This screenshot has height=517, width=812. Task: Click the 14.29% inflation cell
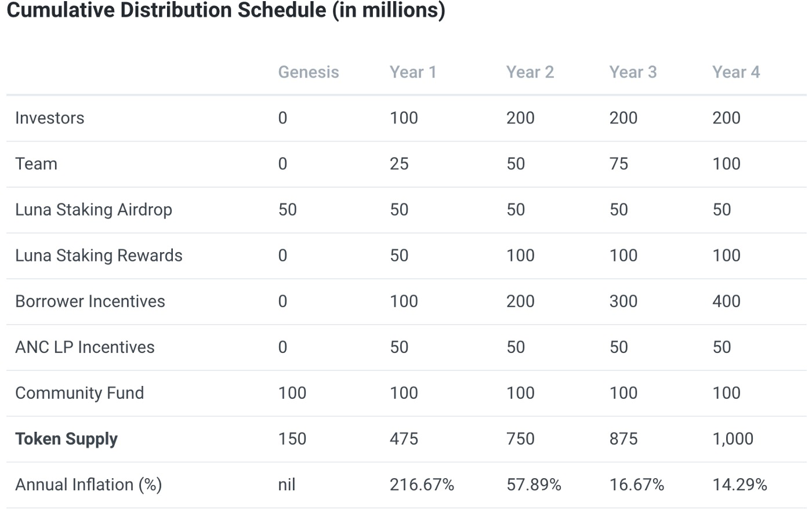point(739,485)
